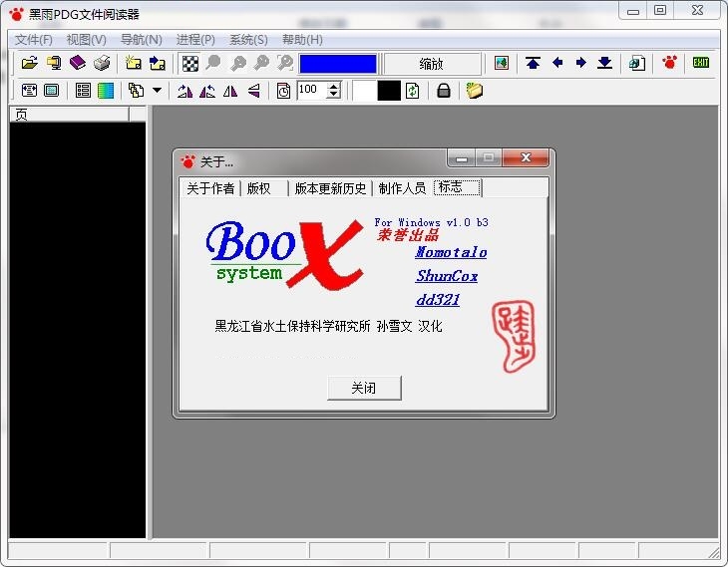Go to first page with top-arrow icon

533,63
